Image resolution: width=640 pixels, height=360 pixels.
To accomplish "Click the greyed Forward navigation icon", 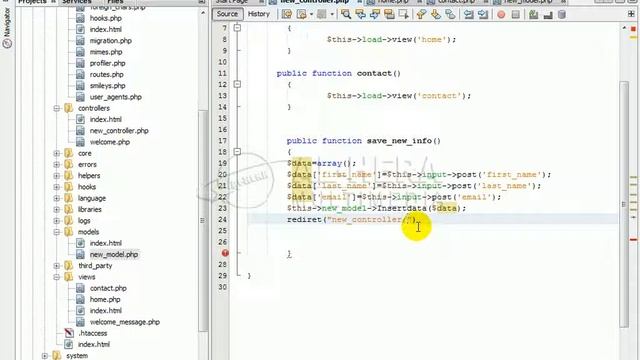I will [322, 14].
